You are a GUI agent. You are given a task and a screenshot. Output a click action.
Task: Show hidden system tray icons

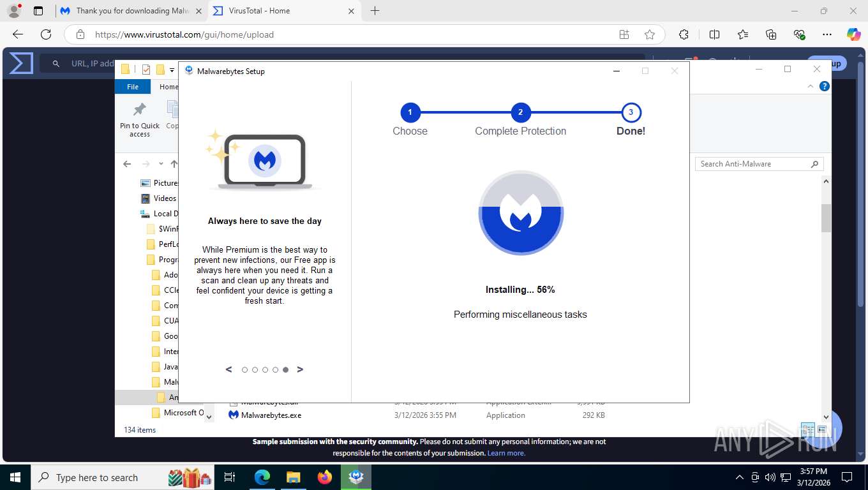point(740,477)
